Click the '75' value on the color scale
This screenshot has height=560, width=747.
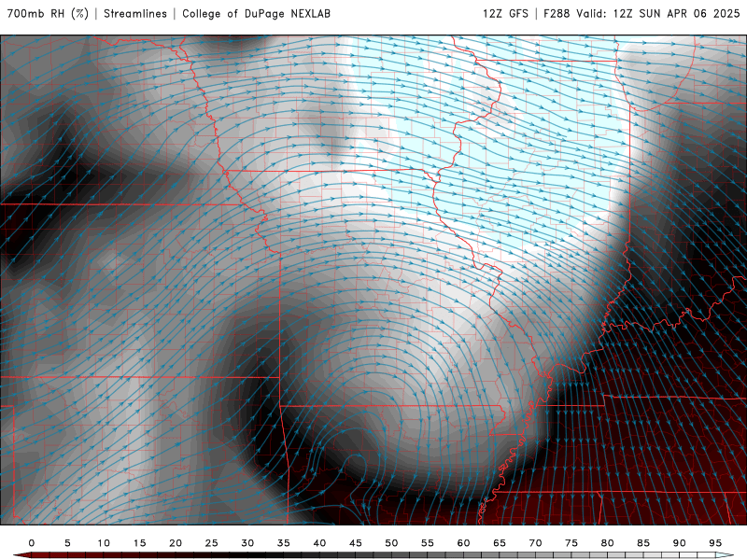click(x=571, y=543)
